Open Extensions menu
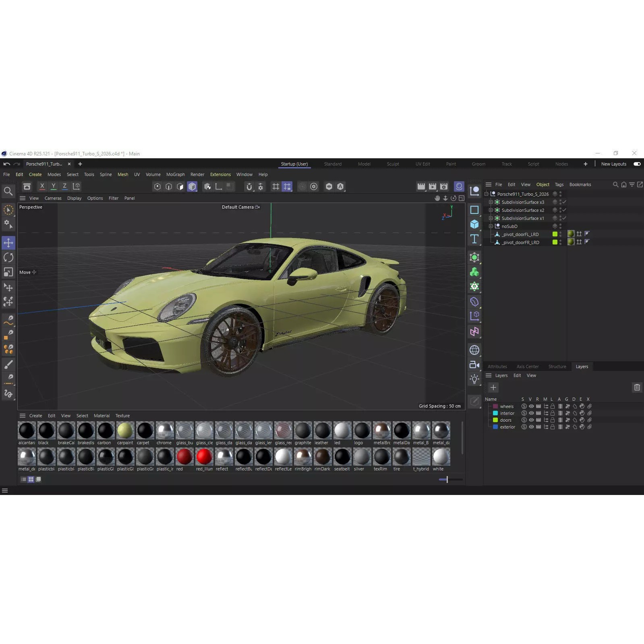 coord(220,174)
